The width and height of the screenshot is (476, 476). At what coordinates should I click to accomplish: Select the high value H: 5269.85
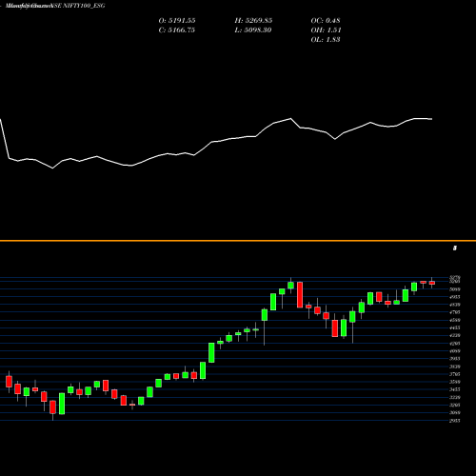253,21
